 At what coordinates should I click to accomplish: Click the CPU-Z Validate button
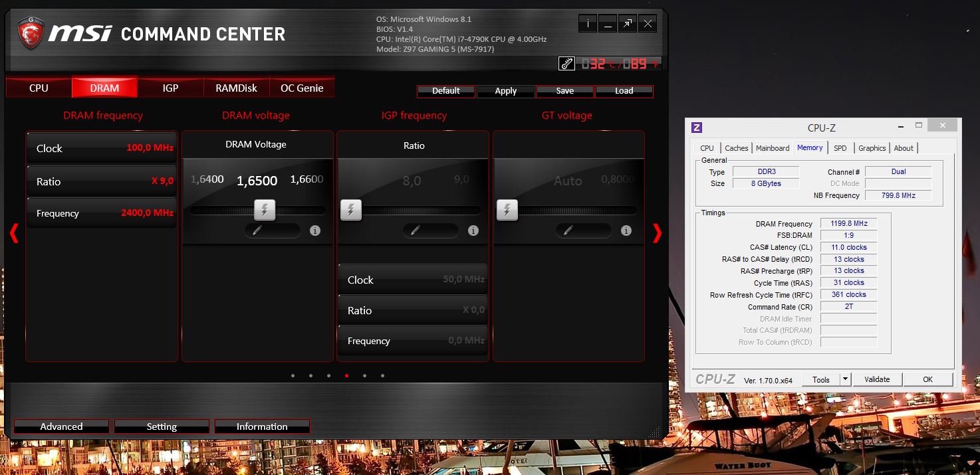pos(877,379)
